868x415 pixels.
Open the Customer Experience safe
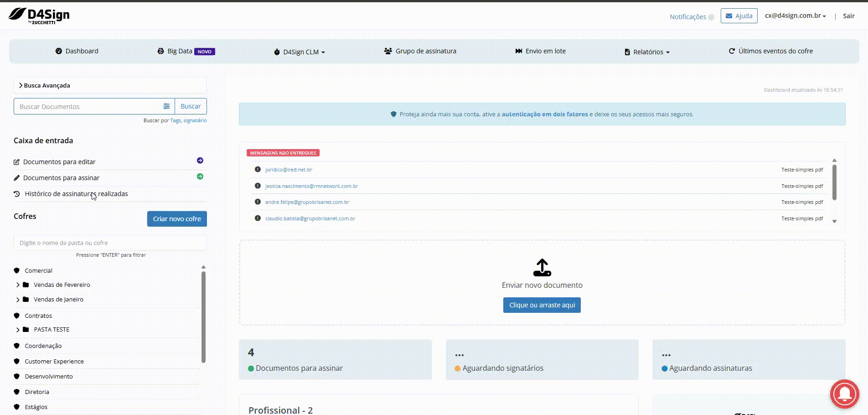[54, 361]
